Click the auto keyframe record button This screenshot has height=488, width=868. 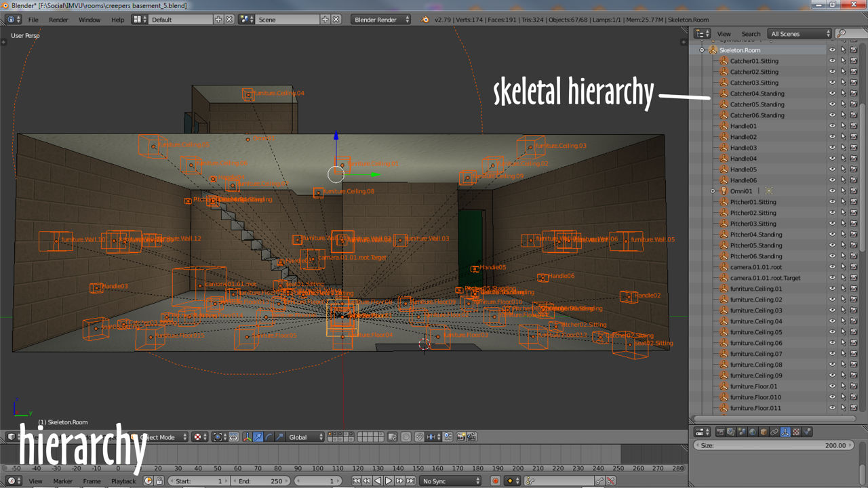click(495, 481)
